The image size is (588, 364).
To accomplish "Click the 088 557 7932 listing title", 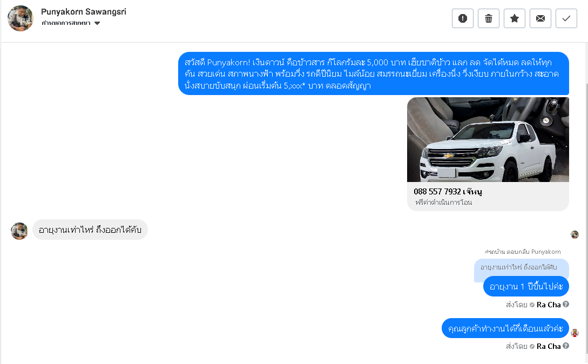I will 448,192.
